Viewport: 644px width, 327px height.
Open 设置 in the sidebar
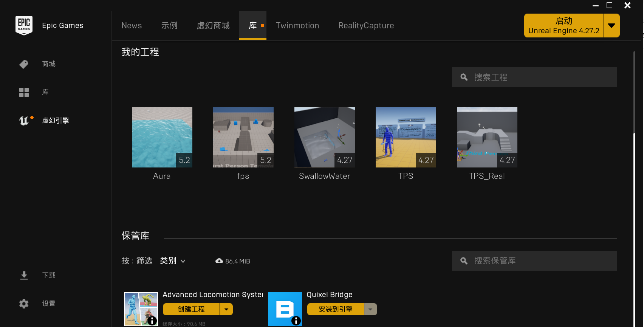click(x=49, y=304)
